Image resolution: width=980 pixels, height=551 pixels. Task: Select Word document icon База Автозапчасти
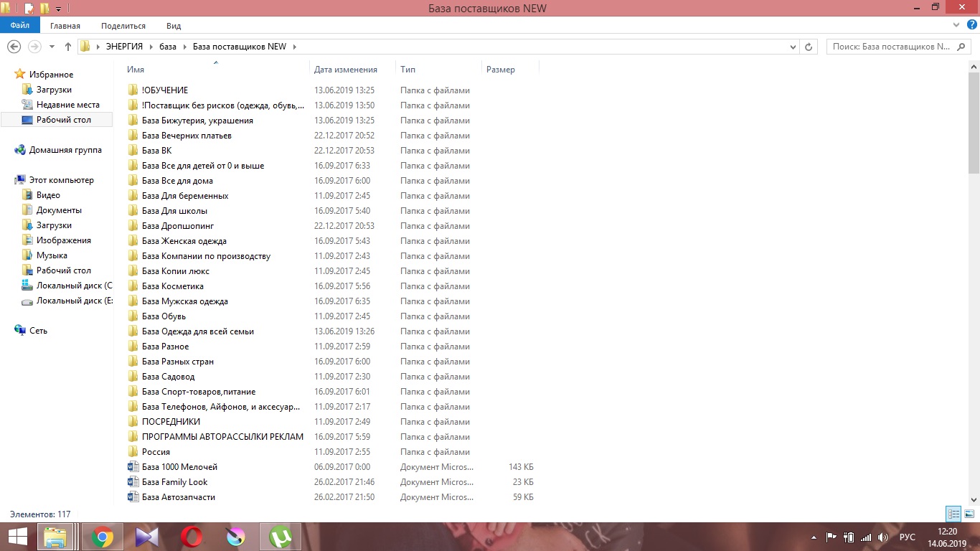[x=133, y=496]
